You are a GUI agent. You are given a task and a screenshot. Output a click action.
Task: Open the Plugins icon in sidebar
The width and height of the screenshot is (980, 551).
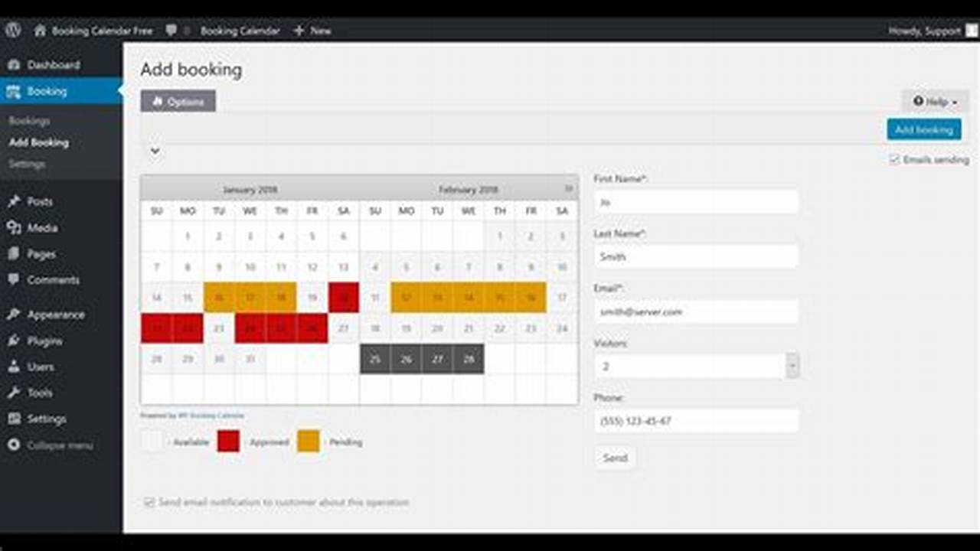coord(14,341)
